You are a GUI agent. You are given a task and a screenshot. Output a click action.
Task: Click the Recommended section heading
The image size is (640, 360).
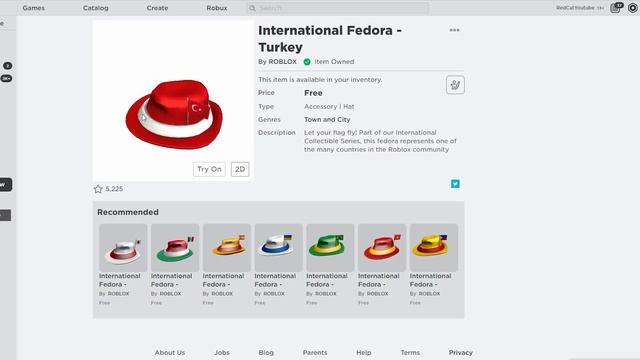(x=128, y=212)
